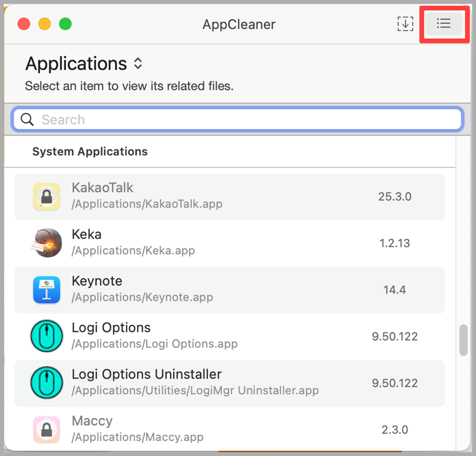Open the Applications category dropdown

point(84,64)
